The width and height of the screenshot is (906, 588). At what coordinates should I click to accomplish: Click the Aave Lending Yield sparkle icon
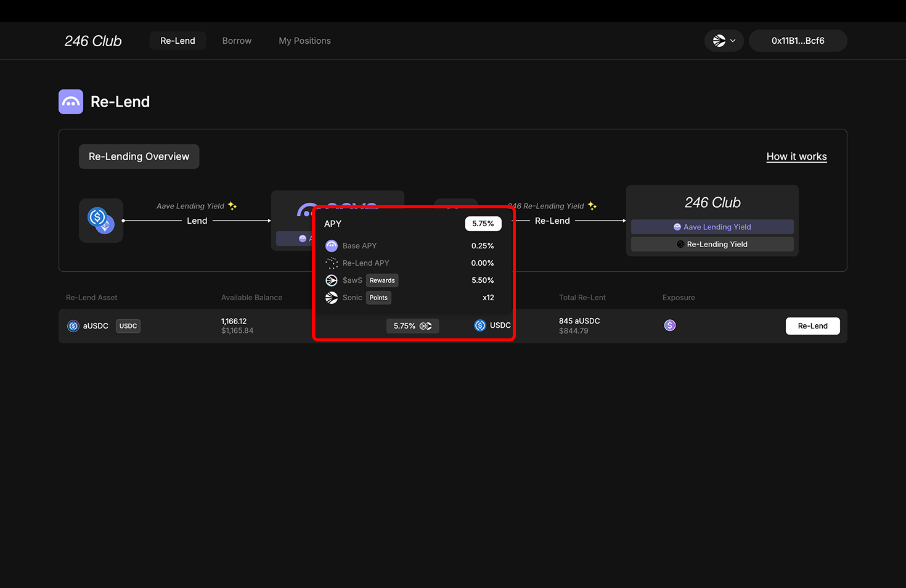tap(232, 206)
